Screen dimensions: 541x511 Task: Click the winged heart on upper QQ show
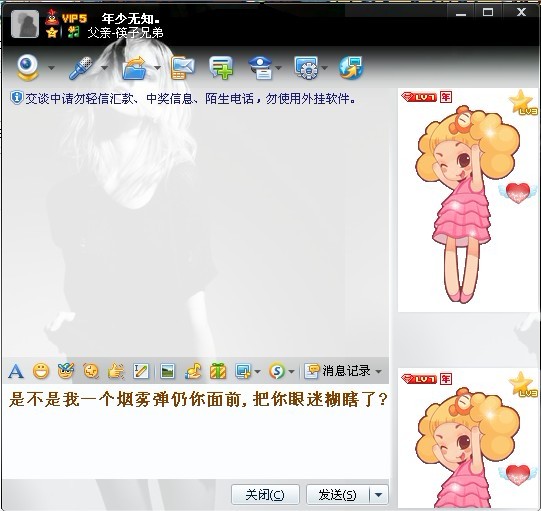point(518,193)
